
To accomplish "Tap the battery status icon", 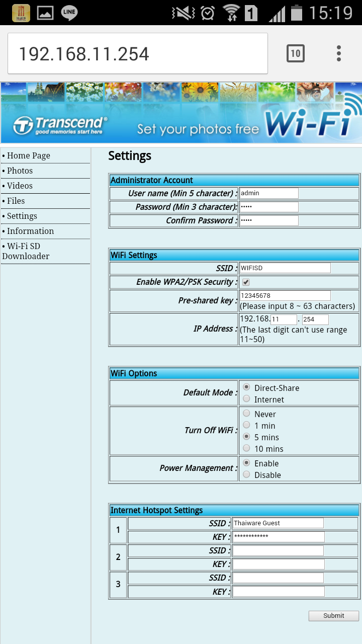I will coord(297,13).
